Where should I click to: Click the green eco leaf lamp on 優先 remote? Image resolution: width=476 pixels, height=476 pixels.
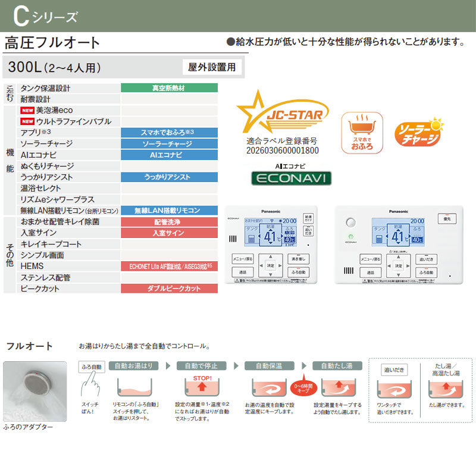point(350,236)
